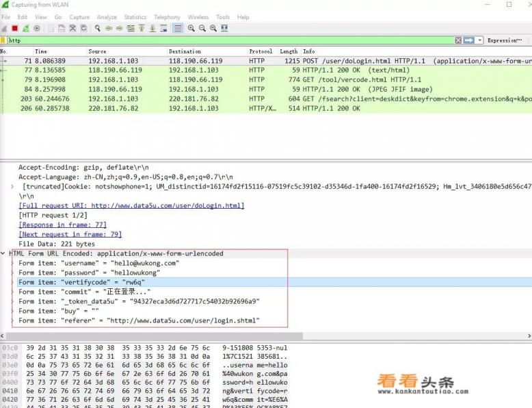Collapse the HTML Form URL Encoded section
The image size is (532, 408).
point(4,253)
